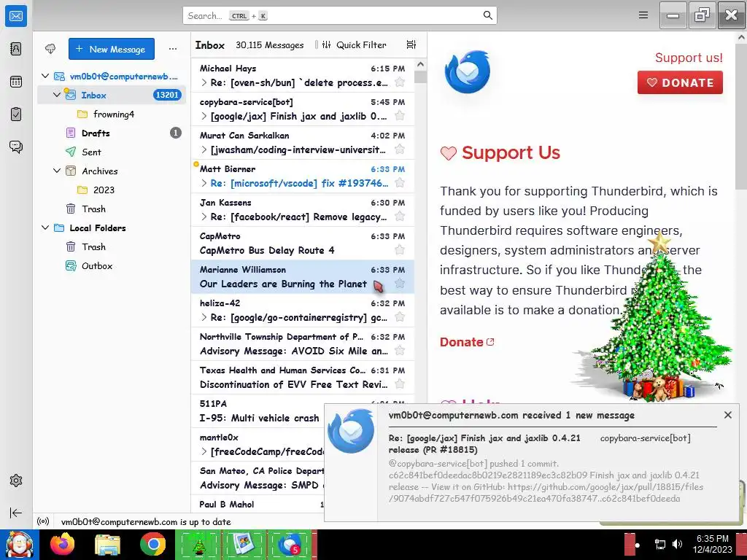747x560 pixels.
Task: Expand the microsoft/vscode thread
Action: [x=204, y=183]
